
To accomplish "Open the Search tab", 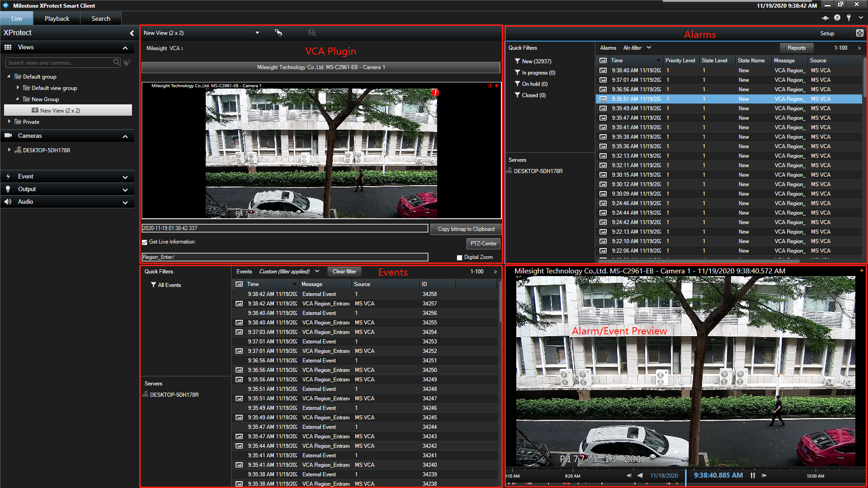I will click(100, 19).
